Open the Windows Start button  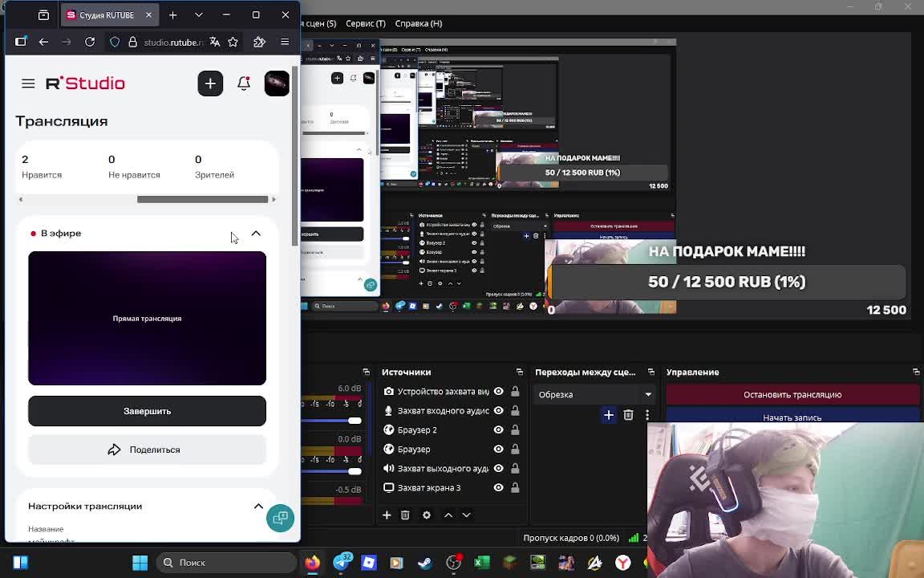pos(140,563)
